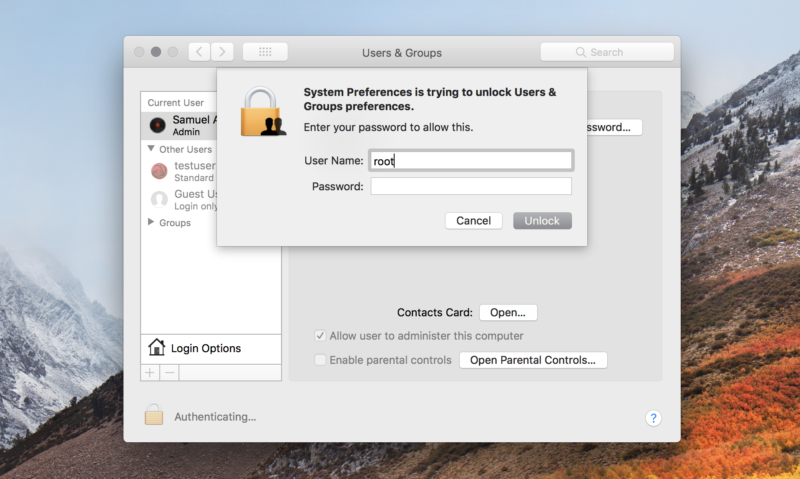Click the forward navigation arrow
Viewport: 800px width, 479px height.
[222, 52]
